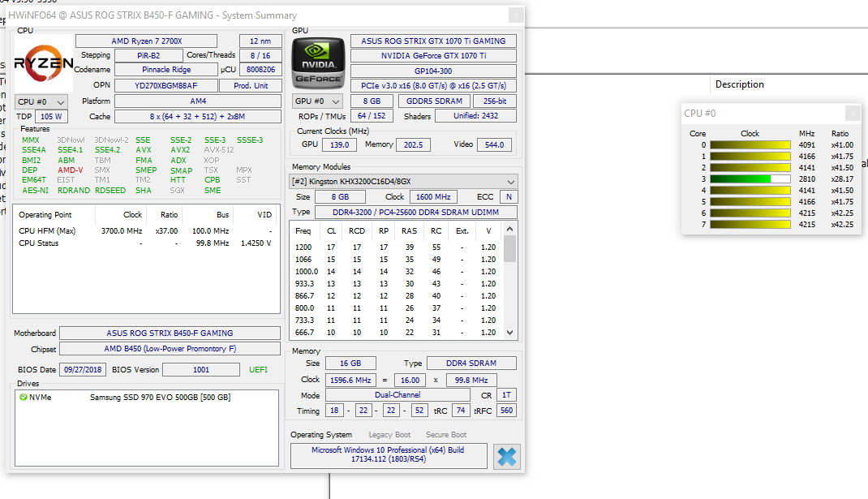Click the BIOS date 09/27/2018 field
The height and width of the screenshot is (499, 868).
[x=83, y=370]
